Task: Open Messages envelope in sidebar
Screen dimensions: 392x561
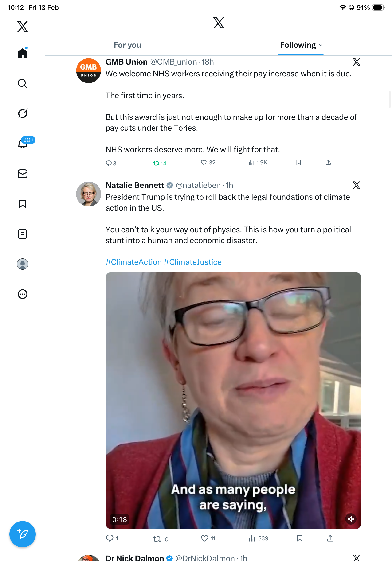Action: click(23, 174)
